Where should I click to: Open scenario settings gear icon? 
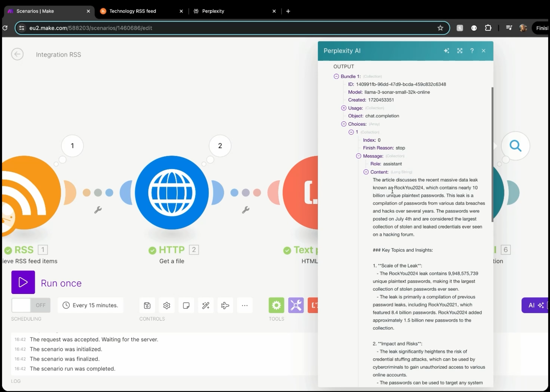point(167,305)
